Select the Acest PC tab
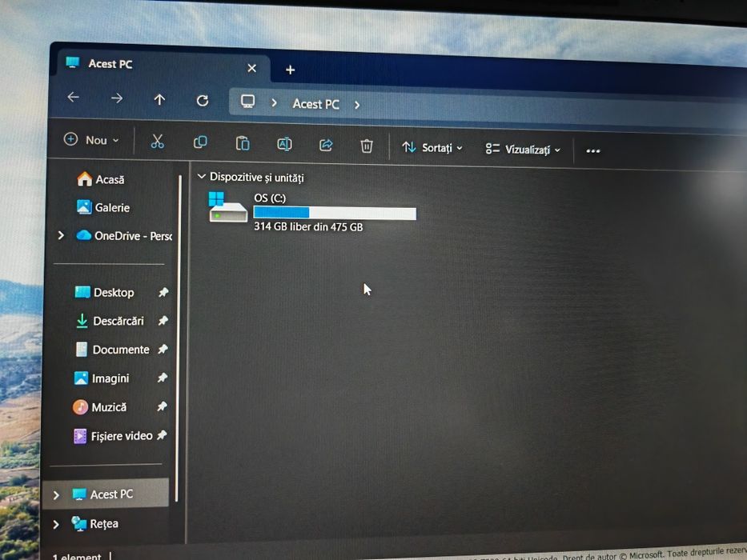 163,66
